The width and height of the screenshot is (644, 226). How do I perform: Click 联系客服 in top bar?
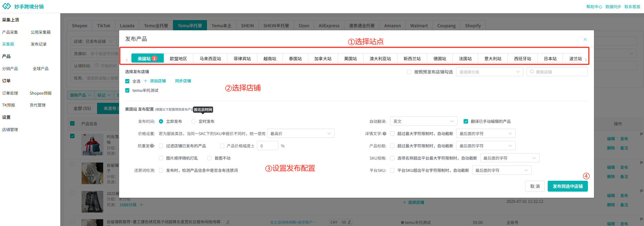632,7
